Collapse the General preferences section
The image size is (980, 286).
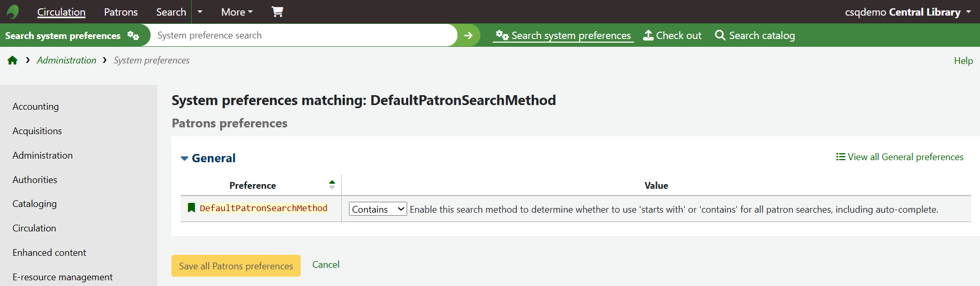(x=184, y=158)
